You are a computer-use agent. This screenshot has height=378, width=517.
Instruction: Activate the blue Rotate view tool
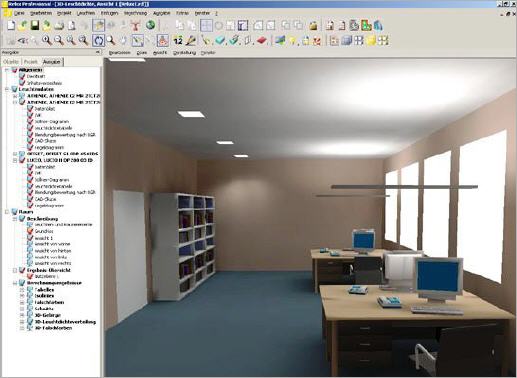coord(98,41)
